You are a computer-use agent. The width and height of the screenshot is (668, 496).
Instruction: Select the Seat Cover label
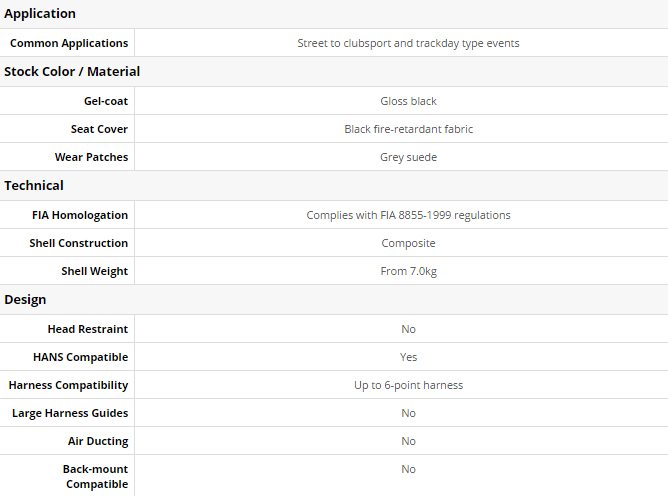click(x=99, y=129)
